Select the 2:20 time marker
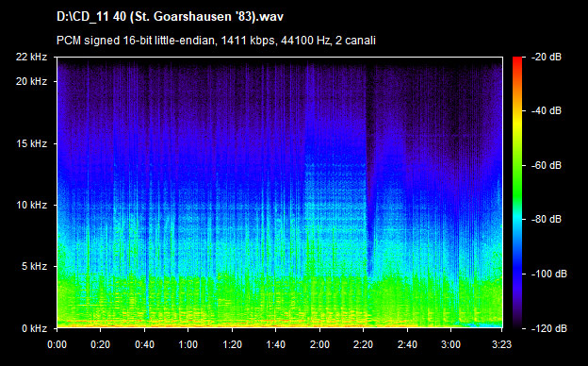Screen dimensions: 588x366 point(363,344)
